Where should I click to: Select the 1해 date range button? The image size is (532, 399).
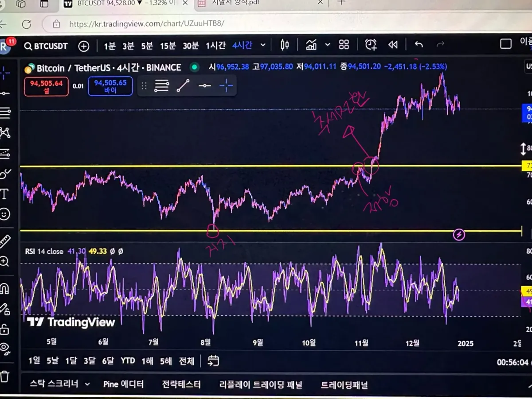click(148, 361)
